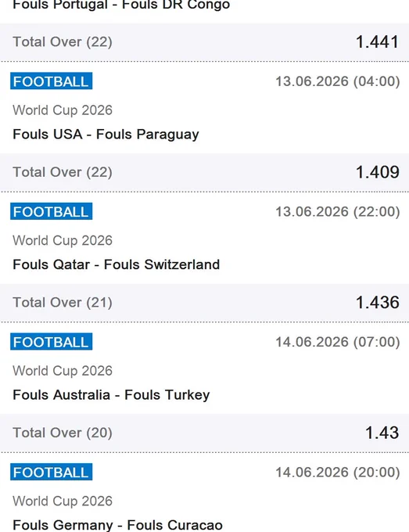Viewport: 409px width, 532px height.
Task: Click World Cup 2026 above Qatar match
Action: point(63,240)
